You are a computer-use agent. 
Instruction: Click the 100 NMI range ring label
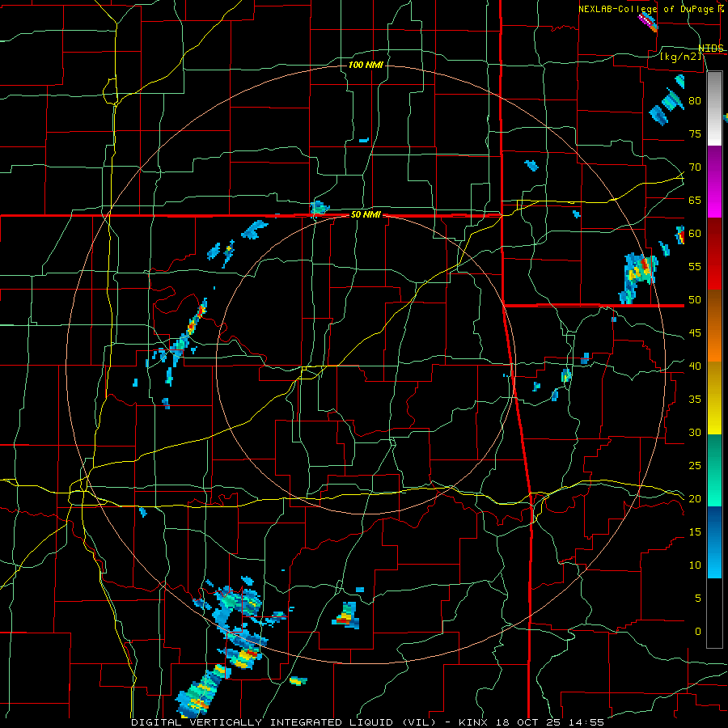pos(366,65)
